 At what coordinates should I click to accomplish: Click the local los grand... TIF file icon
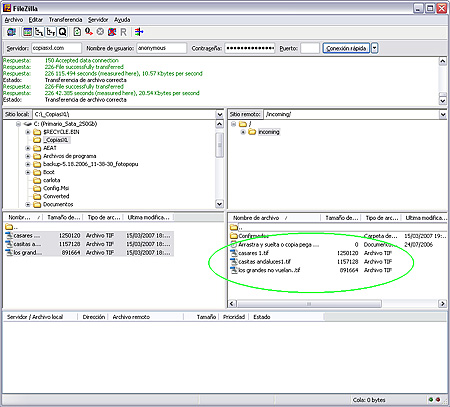point(9,253)
